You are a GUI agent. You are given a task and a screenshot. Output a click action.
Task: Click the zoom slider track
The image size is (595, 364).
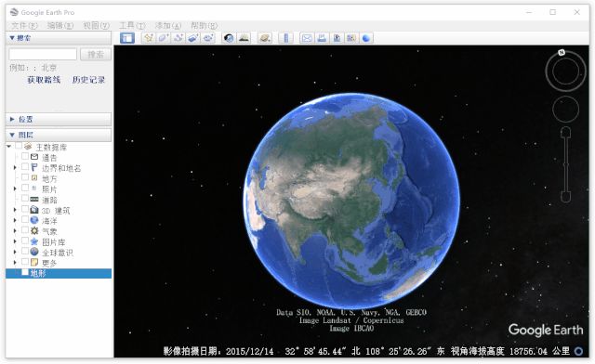pos(566,164)
